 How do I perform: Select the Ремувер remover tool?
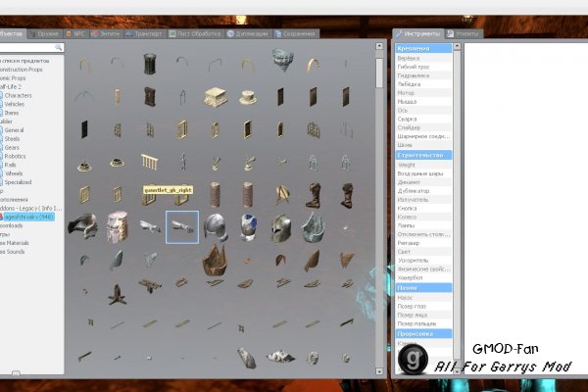[x=423, y=243]
